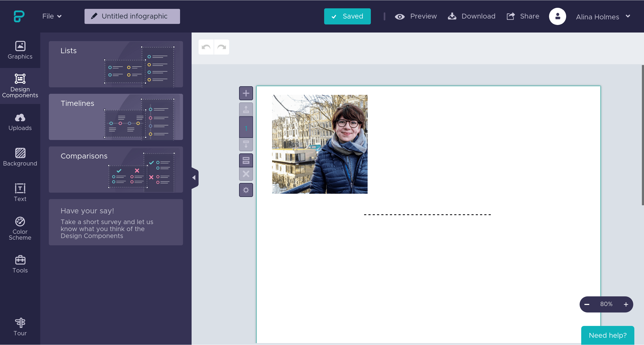
Task: Click the canvas vertical scrollbar
Action: coord(643,135)
